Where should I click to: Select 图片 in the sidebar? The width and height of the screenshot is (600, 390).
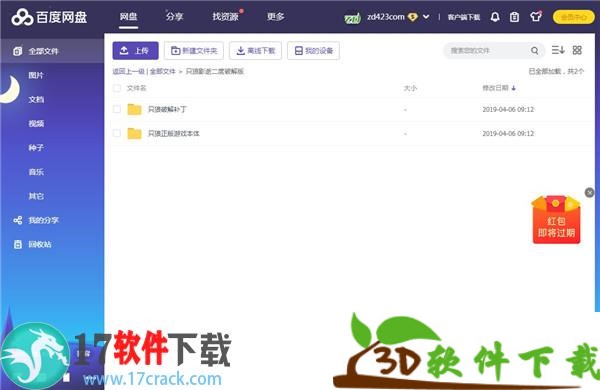pos(36,75)
